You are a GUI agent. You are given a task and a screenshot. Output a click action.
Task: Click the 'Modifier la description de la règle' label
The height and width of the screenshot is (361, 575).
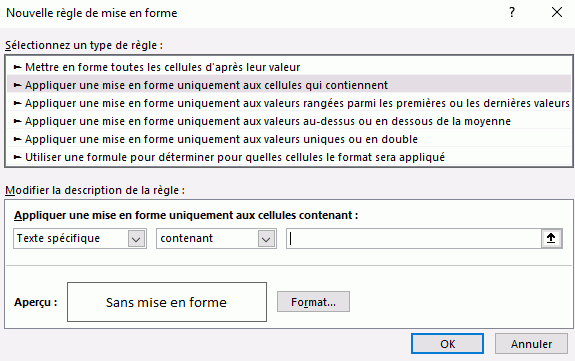(95, 190)
